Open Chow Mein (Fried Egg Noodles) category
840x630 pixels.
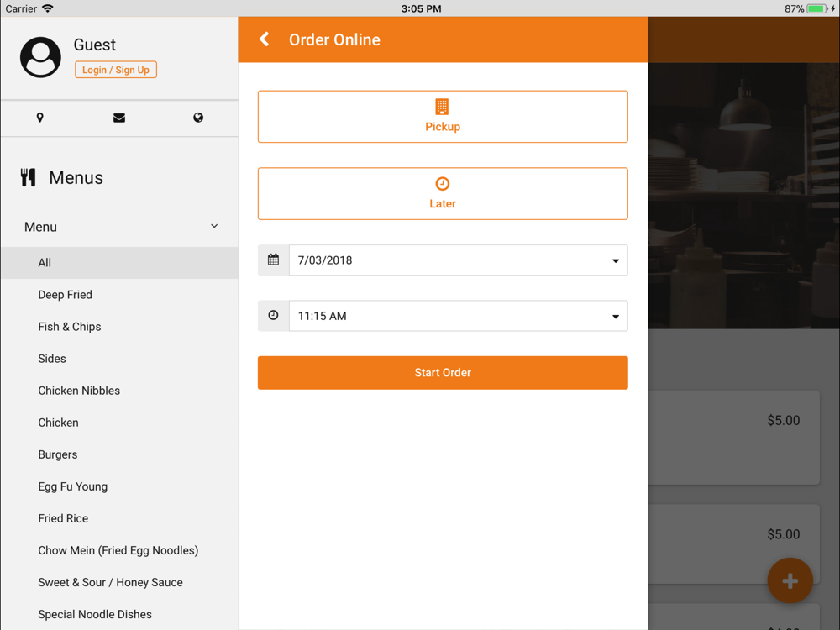(119, 550)
